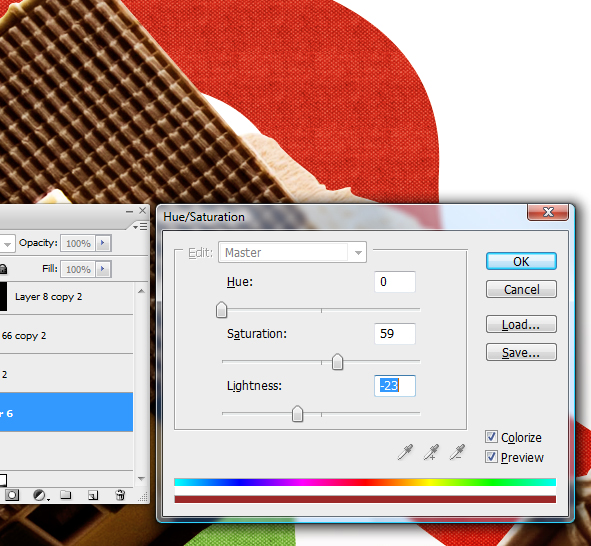Open the Opacity slider arrow

click(x=103, y=243)
